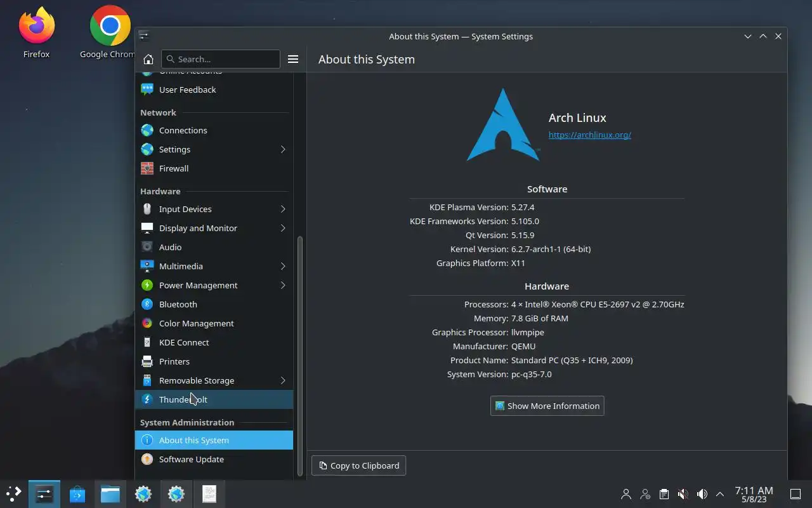This screenshot has height=508, width=812.
Task: Switch to the System Settings taskbar entry
Action: click(44, 493)
